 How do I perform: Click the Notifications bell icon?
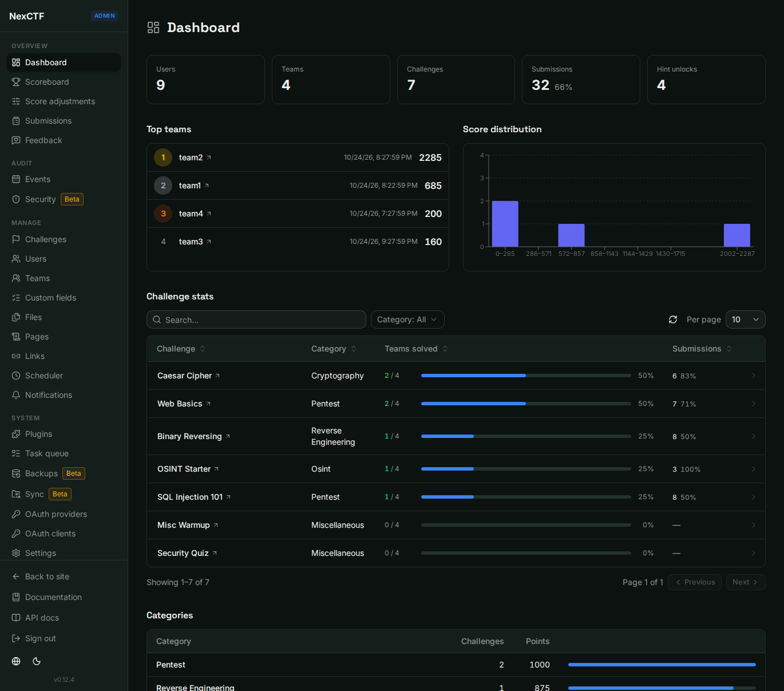tap(16, 395)
